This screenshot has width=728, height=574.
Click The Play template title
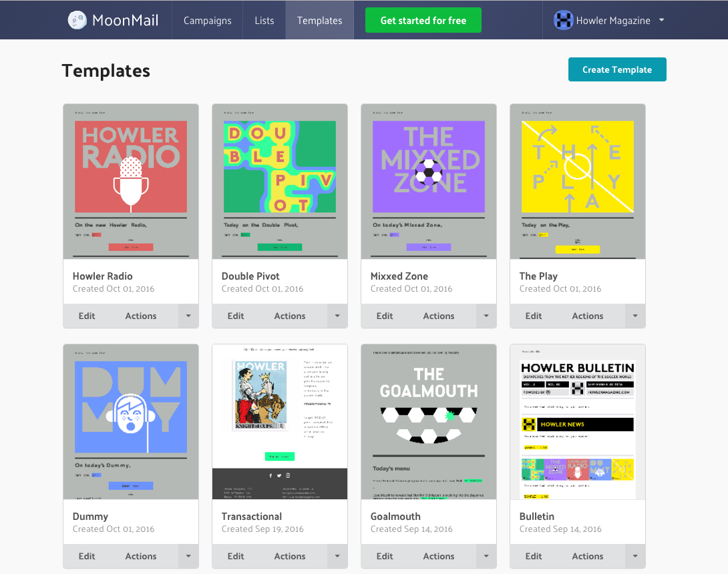pos(538,276)
